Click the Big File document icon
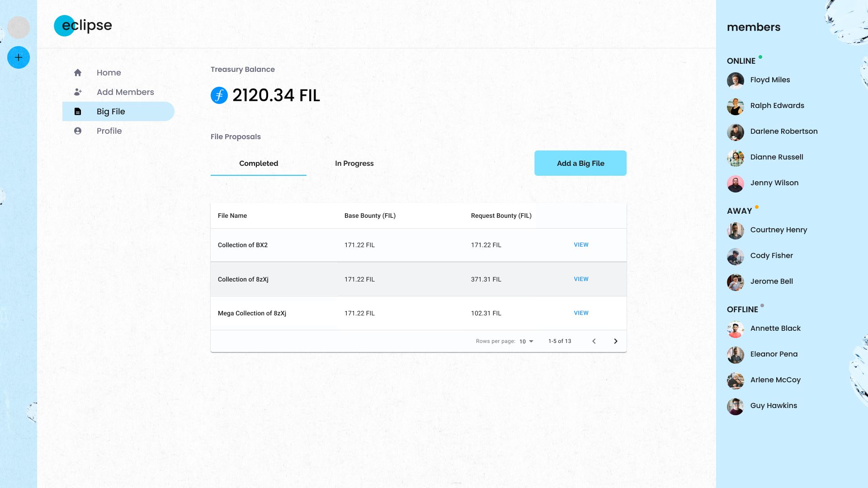This screenshot has width=868, height=488. [x=77, y=111]
